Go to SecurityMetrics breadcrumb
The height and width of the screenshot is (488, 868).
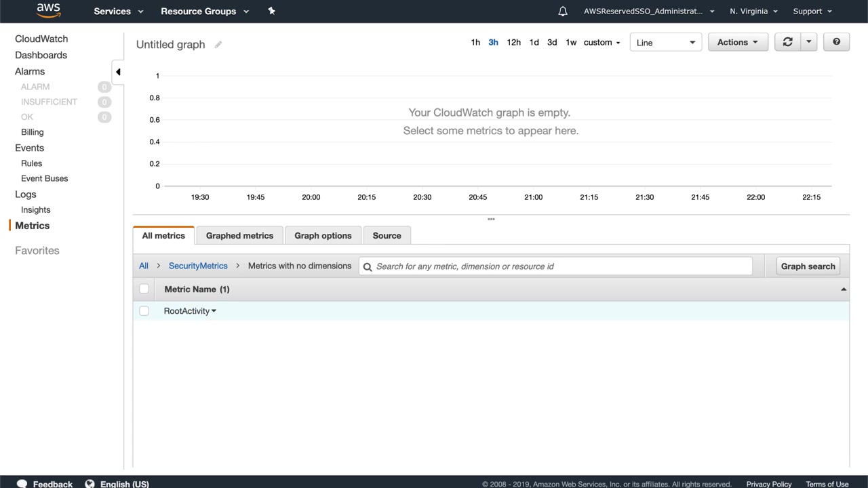click(x=198, y=266)
